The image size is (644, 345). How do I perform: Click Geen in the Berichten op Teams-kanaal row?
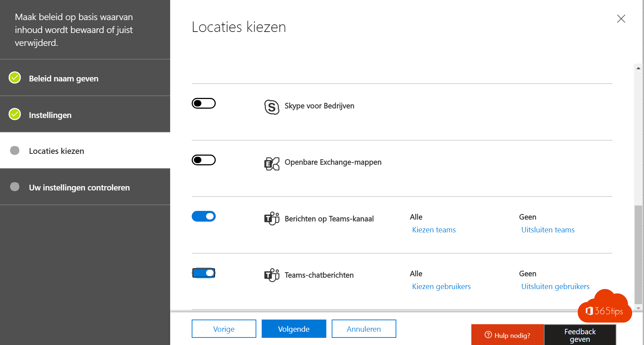528,217
